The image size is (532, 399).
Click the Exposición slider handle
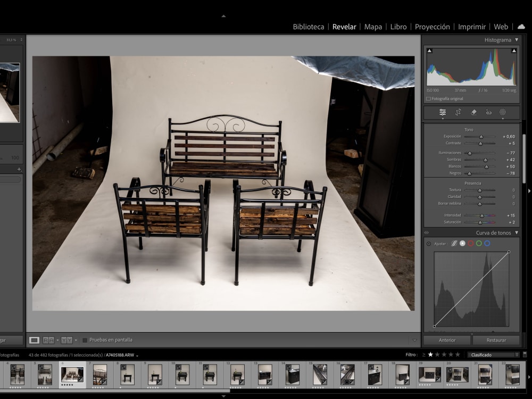pyautogui.click(x=481, y=137)
